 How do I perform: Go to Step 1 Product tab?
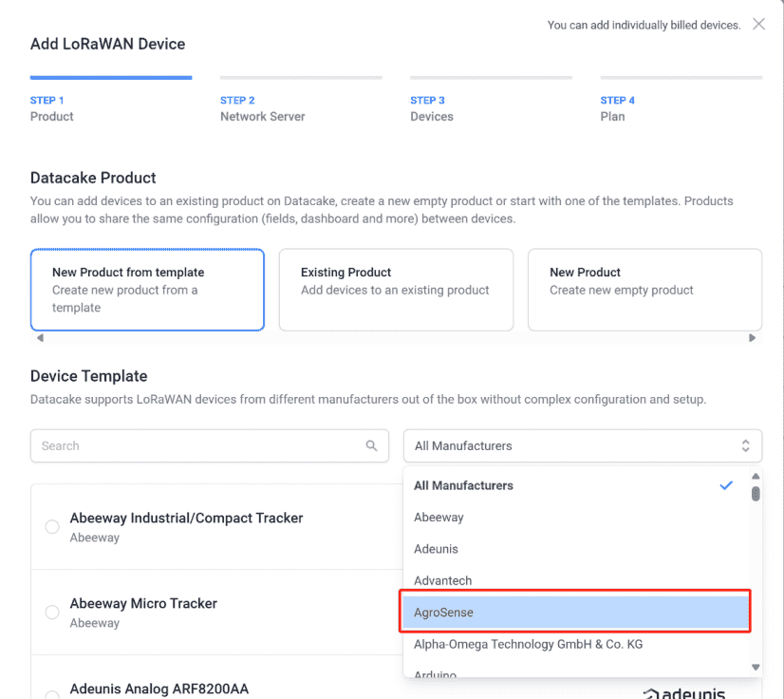[x=111, y=100]
